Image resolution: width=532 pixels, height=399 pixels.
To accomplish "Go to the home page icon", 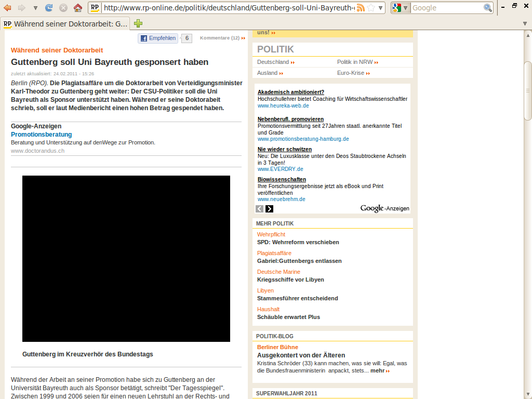I will point(78,7).
